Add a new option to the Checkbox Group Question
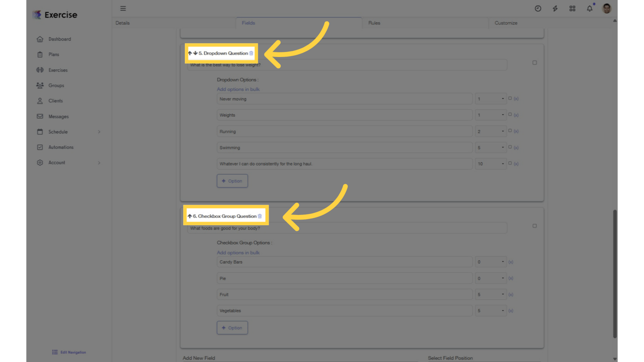Viewport: 644px width, 362px height. pyautogui.click(x=232, y=328)
